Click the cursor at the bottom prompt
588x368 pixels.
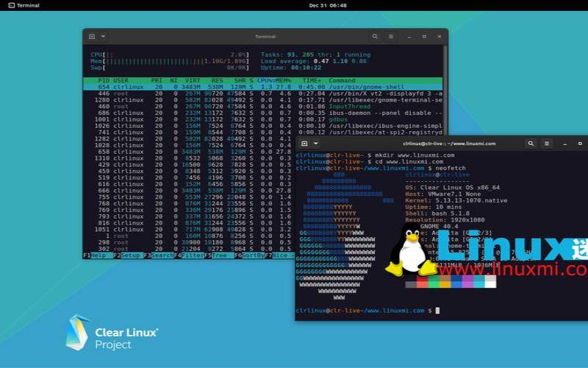437,311
